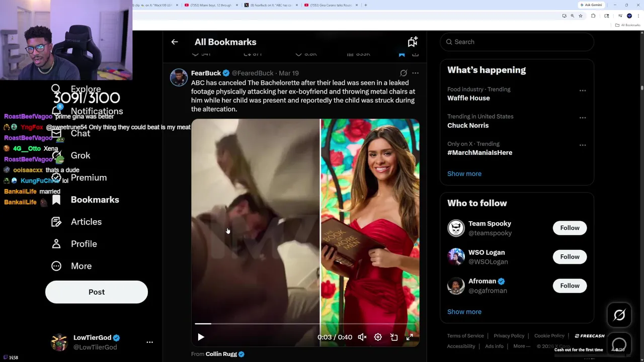The width and height of the screenshot is (644, 362).
Task: Open the All Bookmarks folder in Chrome
Action: tap(628, 25)
